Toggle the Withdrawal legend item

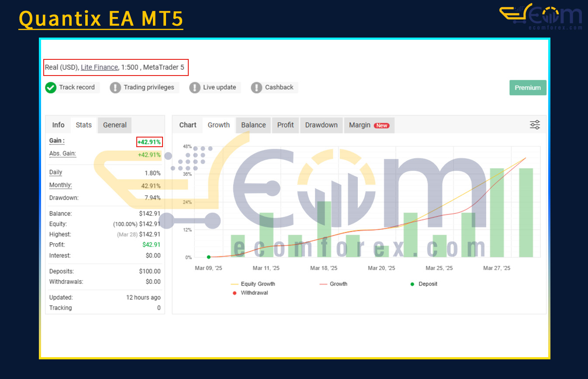(250, 293)
